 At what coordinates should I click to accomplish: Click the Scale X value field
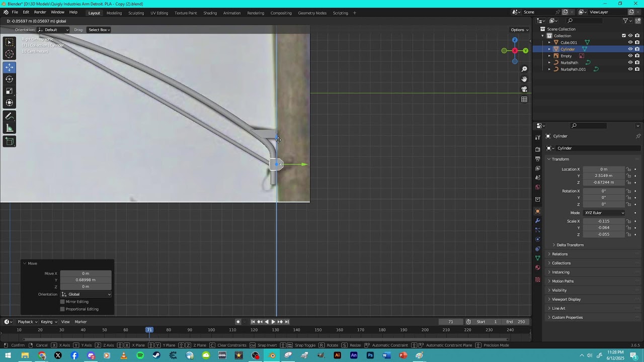[604, 221]
